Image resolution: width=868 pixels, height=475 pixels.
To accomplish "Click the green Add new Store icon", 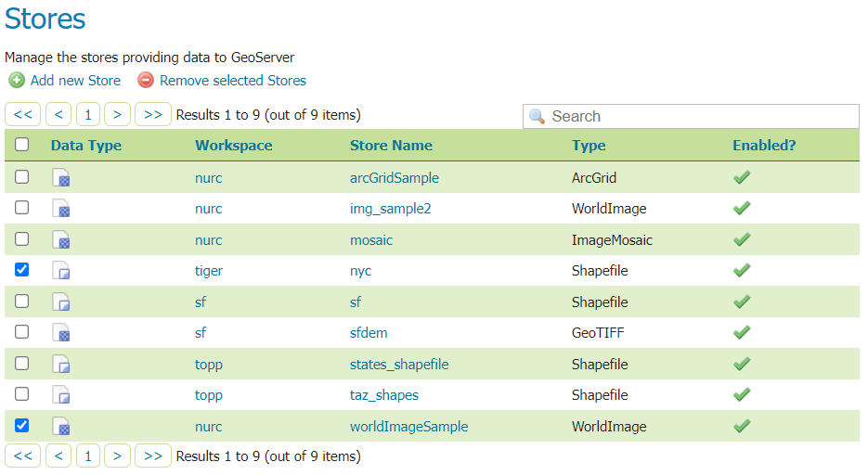I will coord(16,81).
